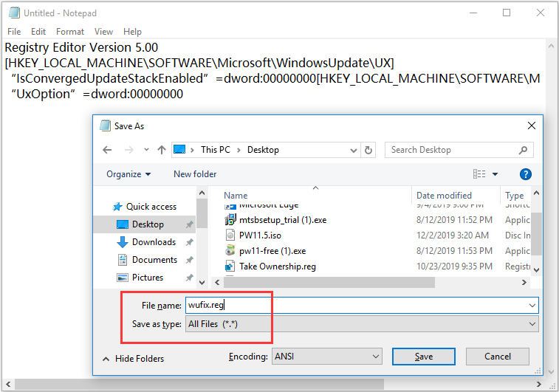The width and height of the screenshot is (559, 392).
Task: Select mtsbsetup_trial (1).exe file
Action: pos(283,220)
